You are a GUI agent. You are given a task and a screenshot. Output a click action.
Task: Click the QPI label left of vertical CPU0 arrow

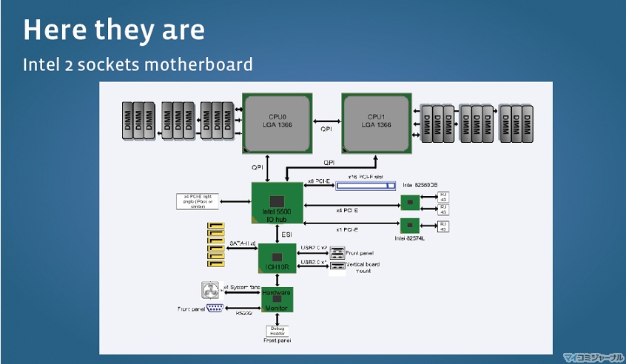258,167
